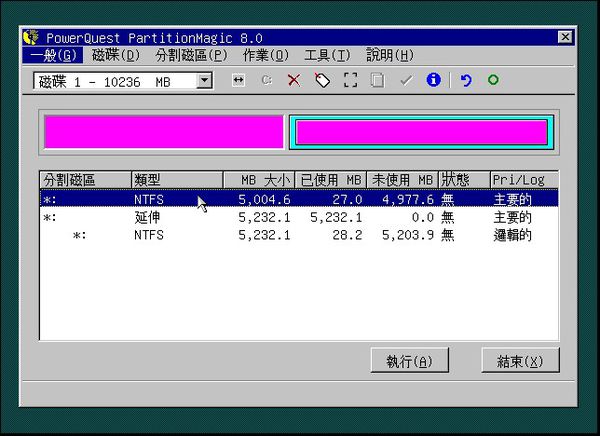Click the copy partition toolbar icon
The width and height of the screenshot is (600, 436).
(x=377, y=81)
